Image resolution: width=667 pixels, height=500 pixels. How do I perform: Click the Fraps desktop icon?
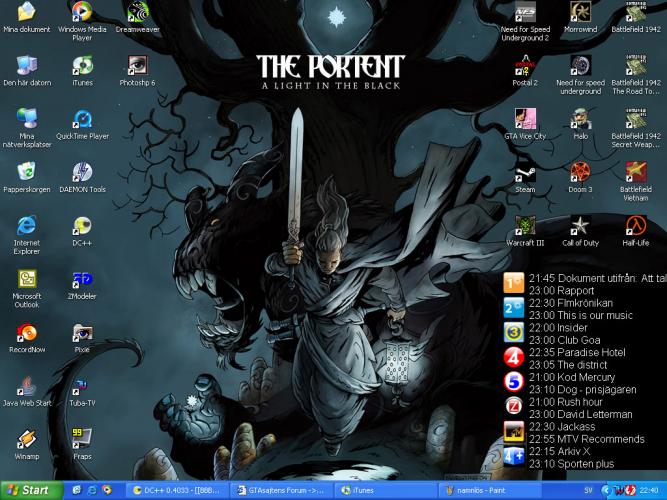tap(82, 438)
